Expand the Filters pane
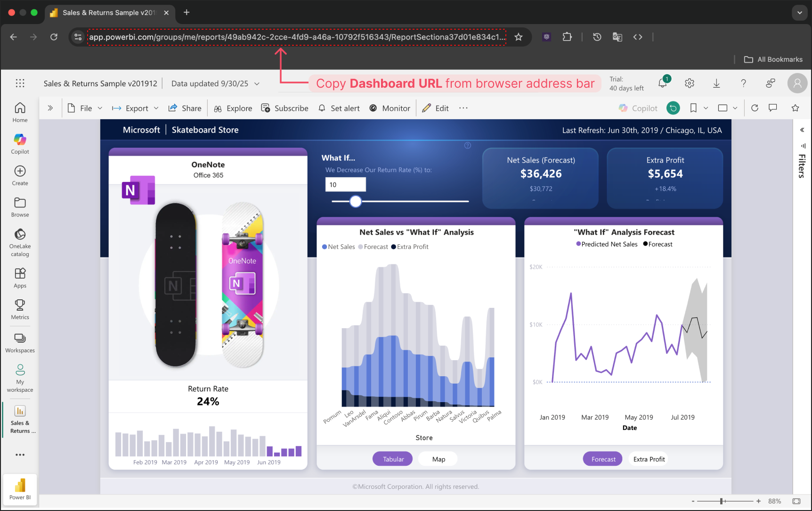This screenshot has height=511, width=812. coord(802,130)
